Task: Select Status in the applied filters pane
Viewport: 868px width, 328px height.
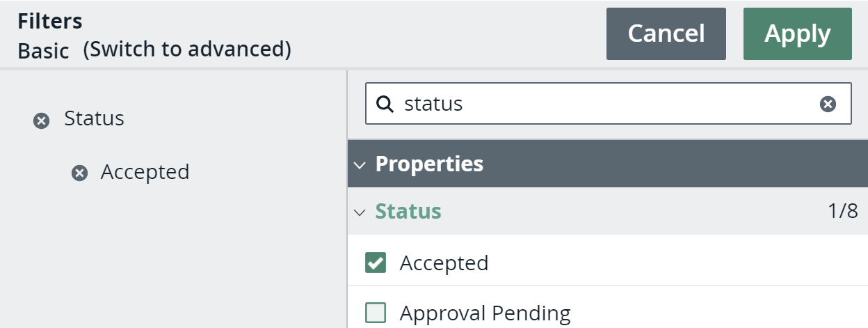Action: click(x=94, y=119)
